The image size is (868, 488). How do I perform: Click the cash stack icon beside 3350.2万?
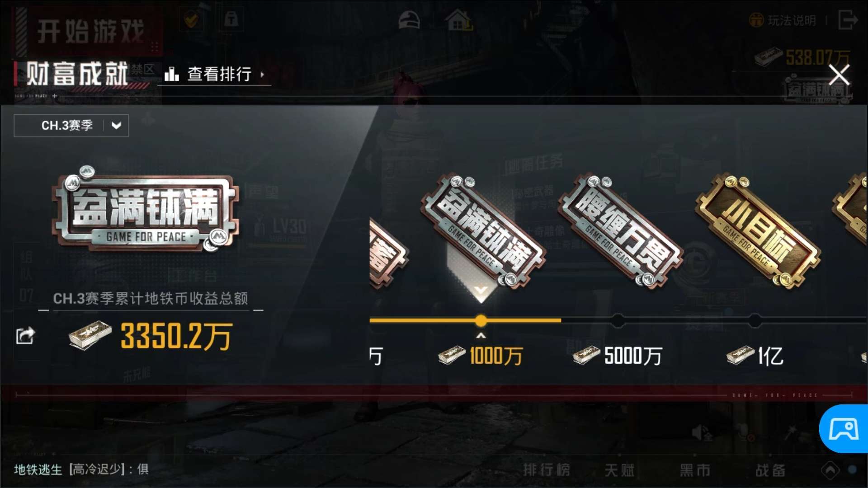[90, 335]
